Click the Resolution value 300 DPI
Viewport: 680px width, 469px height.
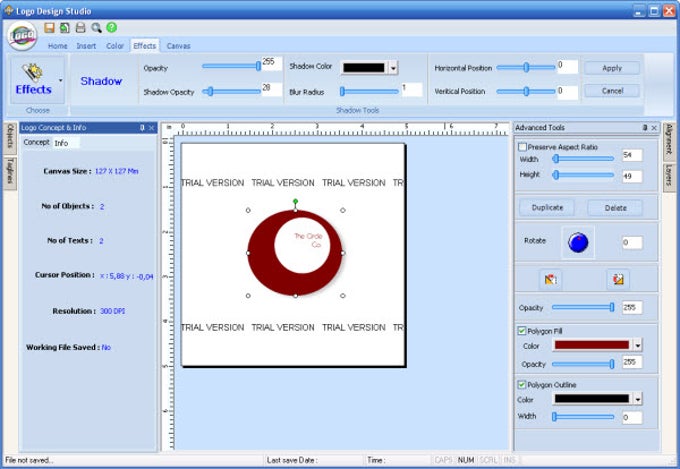coord(113,311)
